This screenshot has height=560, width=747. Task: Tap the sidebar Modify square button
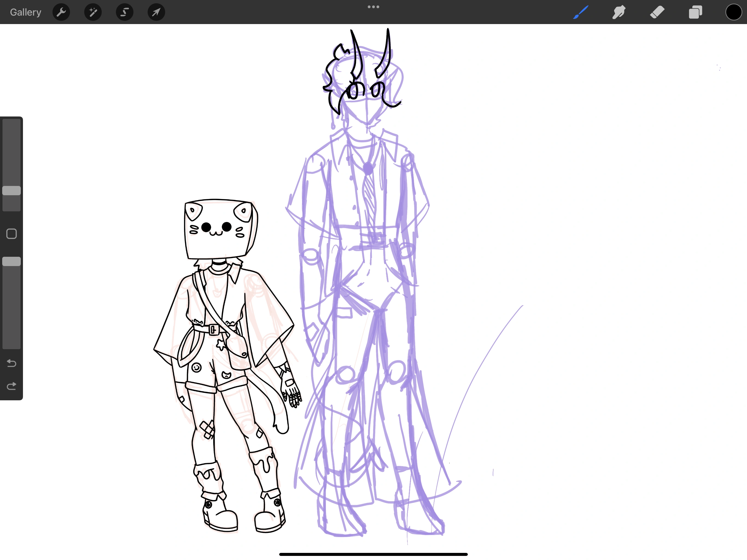pos(11,234)
